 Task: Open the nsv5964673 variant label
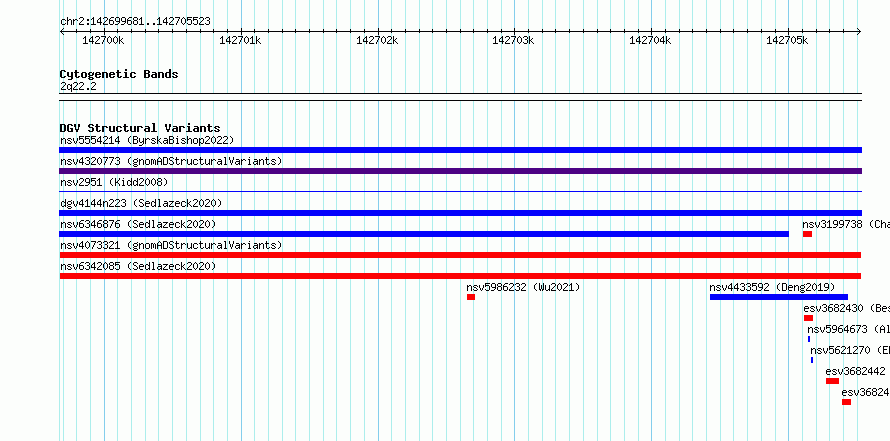click(848, 329)
